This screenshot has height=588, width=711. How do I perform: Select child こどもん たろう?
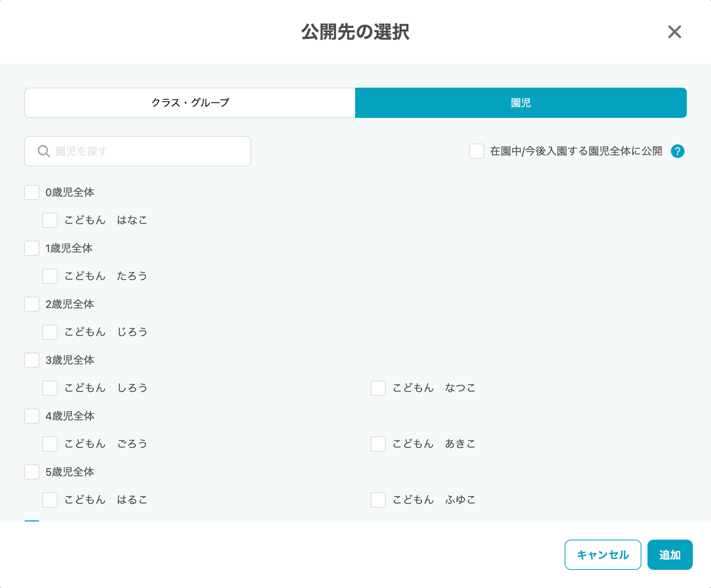pos(50,276)
